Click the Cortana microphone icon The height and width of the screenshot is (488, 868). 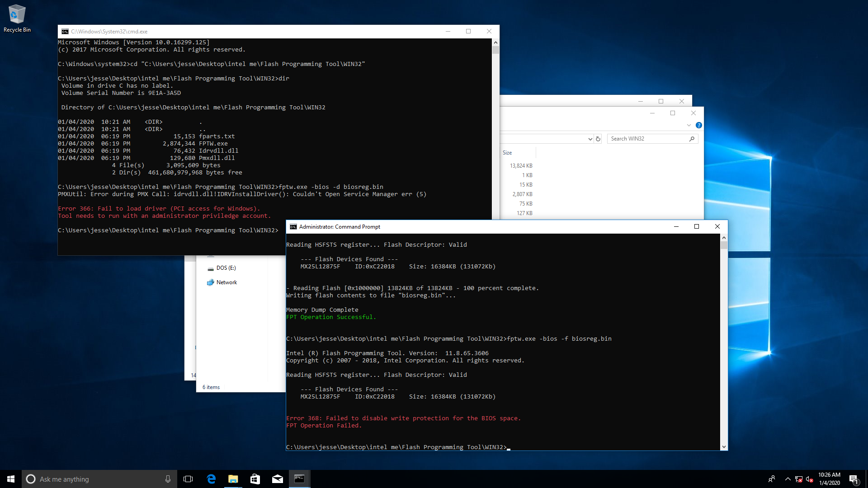[168, 479]
